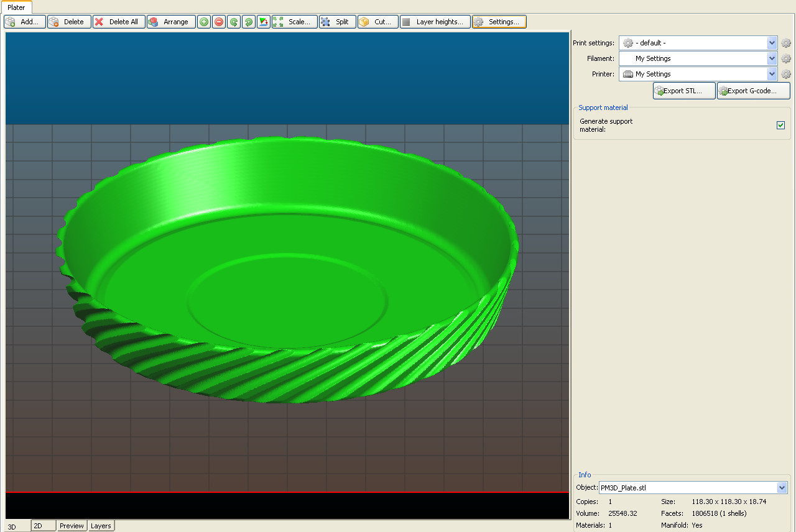Click the Export G-code button
796x532 pixels.
(753, 91)
